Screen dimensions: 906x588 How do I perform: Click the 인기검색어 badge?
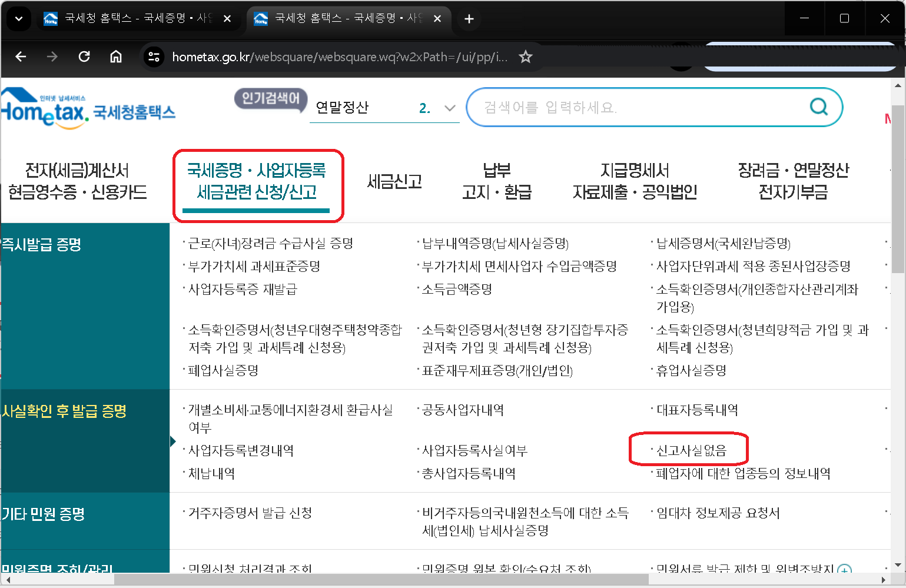point(271,98)
